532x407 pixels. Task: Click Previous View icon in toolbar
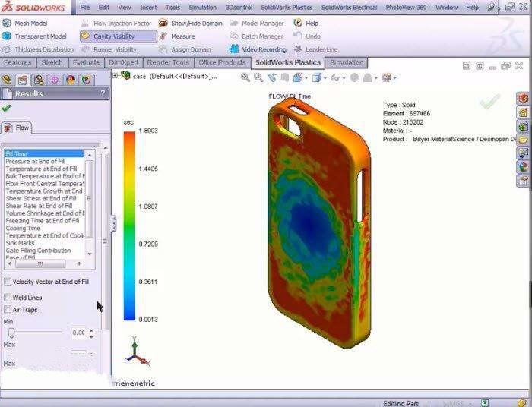(272, 77)
